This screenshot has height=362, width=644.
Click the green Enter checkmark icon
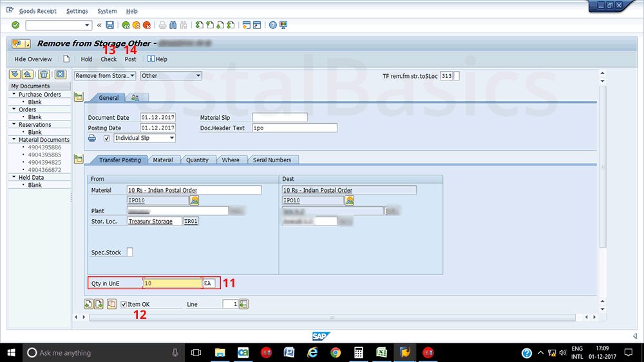(15, 25)
